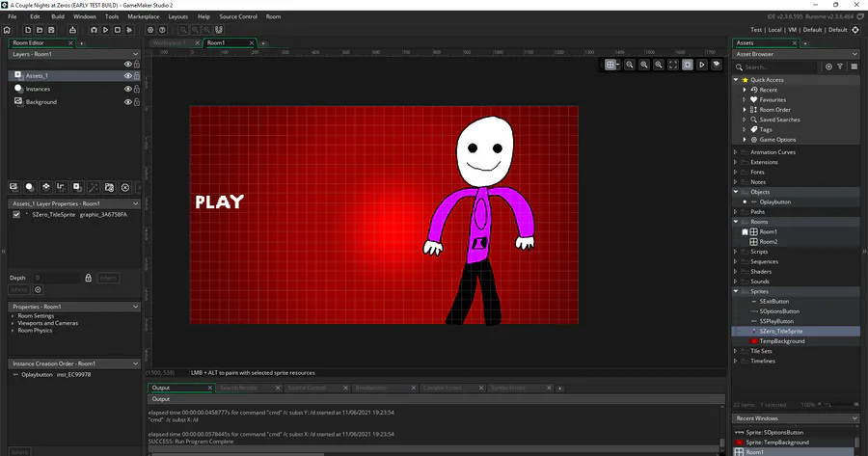Select the TempBackground sprite in the Asset Browser
868x456 pixels.
[781, 341]
